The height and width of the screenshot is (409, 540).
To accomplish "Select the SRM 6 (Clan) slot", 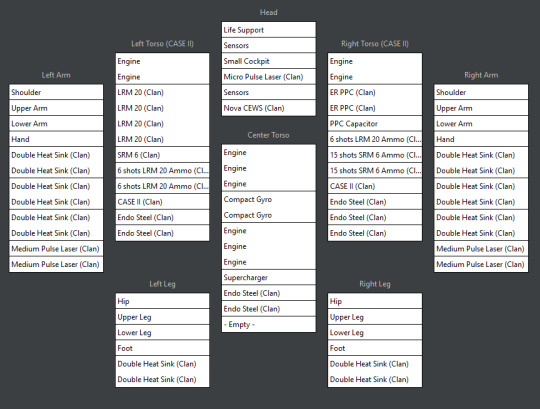I will pyautogui.click(x=163, y=155).
